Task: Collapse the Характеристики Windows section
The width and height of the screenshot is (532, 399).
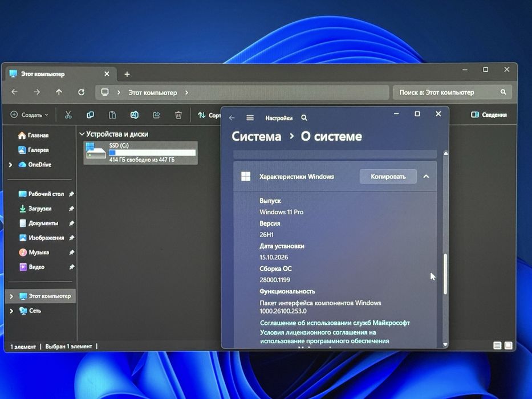Action: click(426, 177)
